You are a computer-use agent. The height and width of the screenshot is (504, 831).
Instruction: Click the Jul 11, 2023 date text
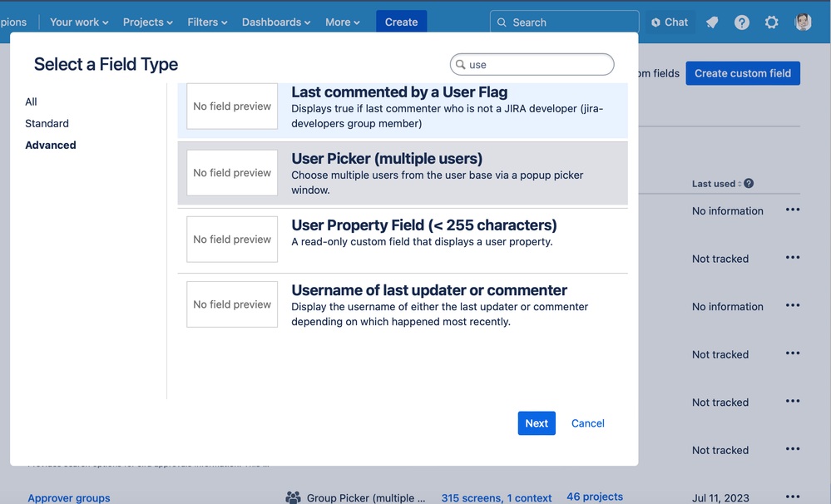pos(720,497)
